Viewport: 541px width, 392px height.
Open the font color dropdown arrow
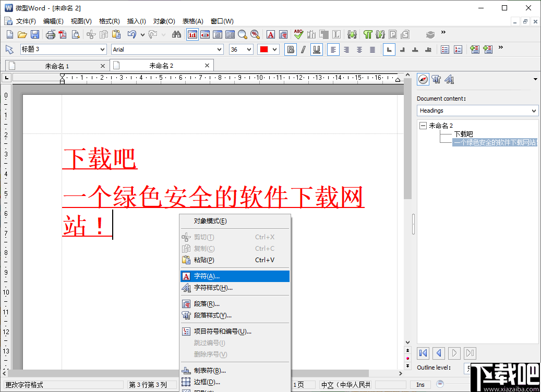pyautogui.click(x=274, y=50)
